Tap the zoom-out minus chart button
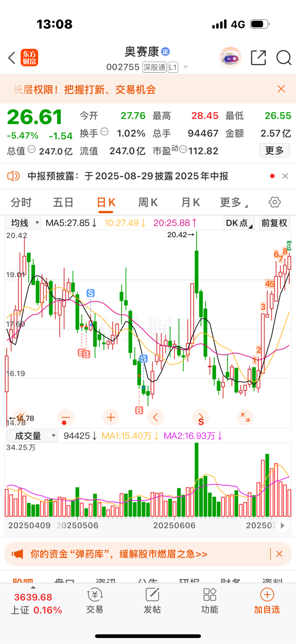 [66, 417]
